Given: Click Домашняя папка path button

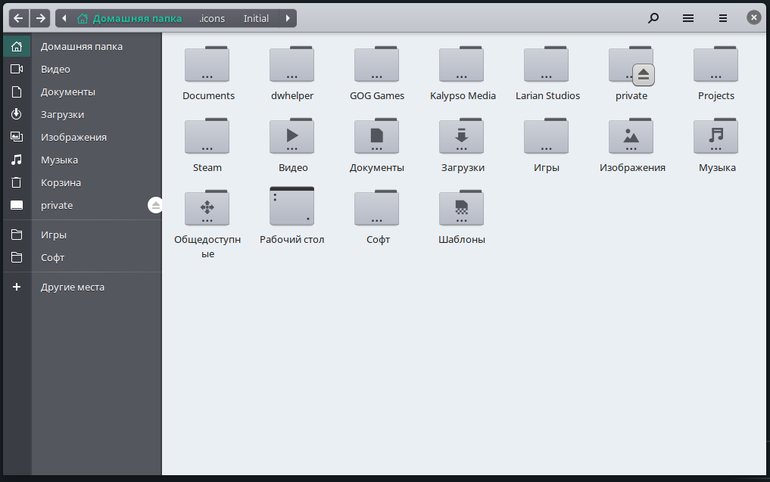Looking at the screenshot, I should pos(130,18).
